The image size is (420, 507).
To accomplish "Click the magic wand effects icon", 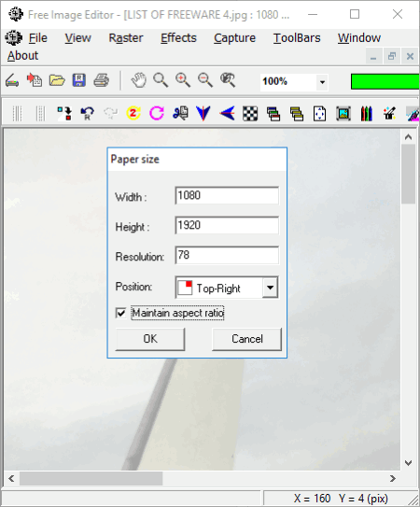I will pos(389,114).
